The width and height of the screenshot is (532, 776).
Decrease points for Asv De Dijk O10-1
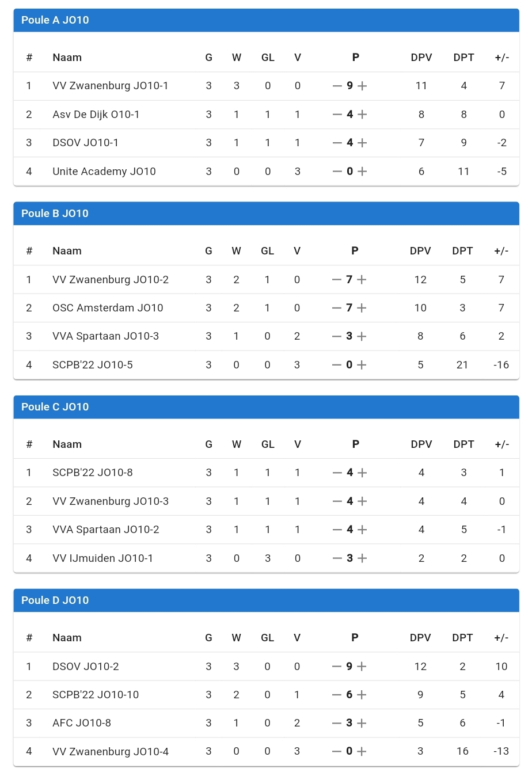(337, 115)
